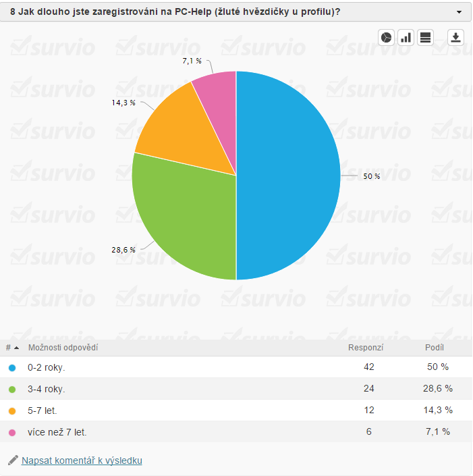This screenshot has height=476, width=473.
Task: Select the blue 50 % pie slice
Action: 290,176
